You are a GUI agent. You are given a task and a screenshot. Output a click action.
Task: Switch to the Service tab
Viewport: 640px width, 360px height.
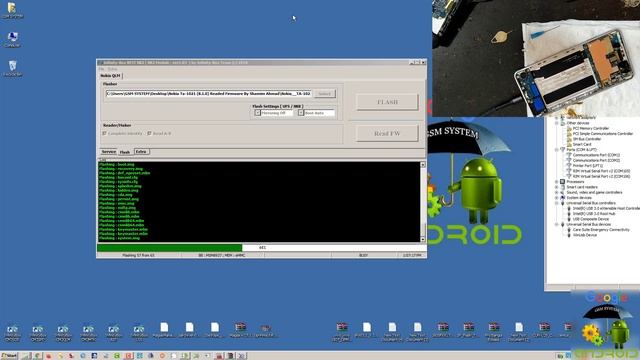[x=109, y=152]
